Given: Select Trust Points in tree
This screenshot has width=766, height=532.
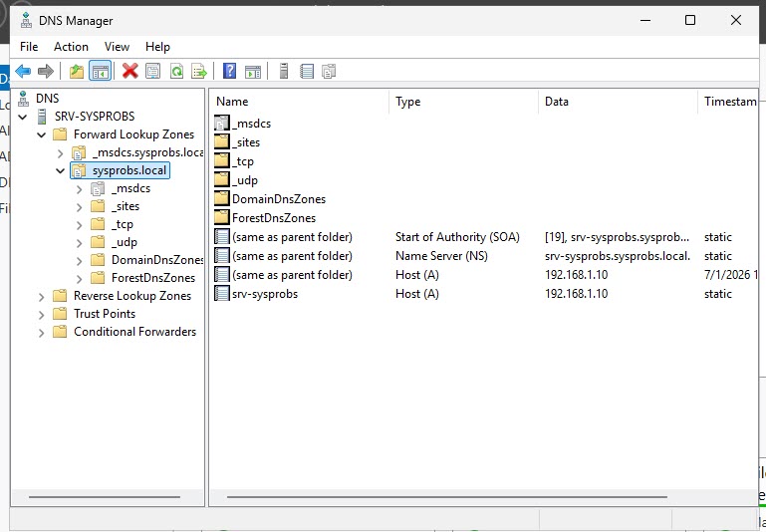Looking at the screenshot, I should click(105, 314).
